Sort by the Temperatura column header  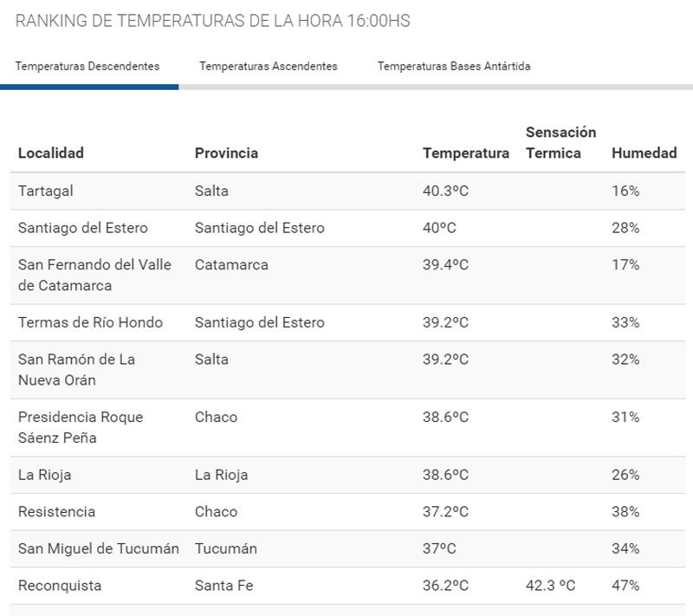click(x=465, y=153)
